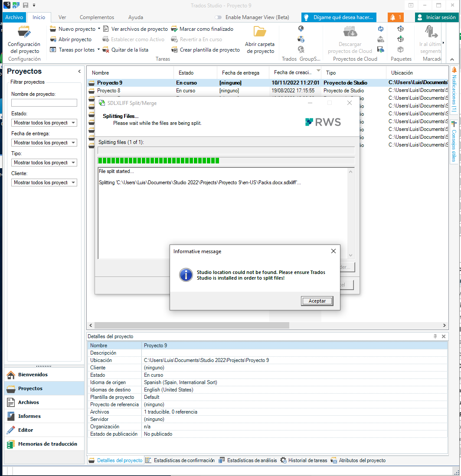Click the Nuevo proyecto icon

click(53, 29)
